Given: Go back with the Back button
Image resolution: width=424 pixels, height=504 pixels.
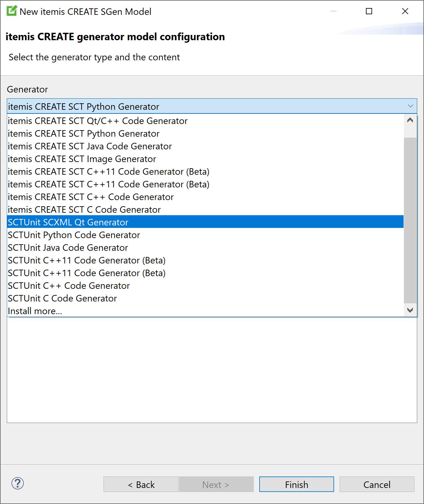Looking at the screenshot, I should point(141,484).
